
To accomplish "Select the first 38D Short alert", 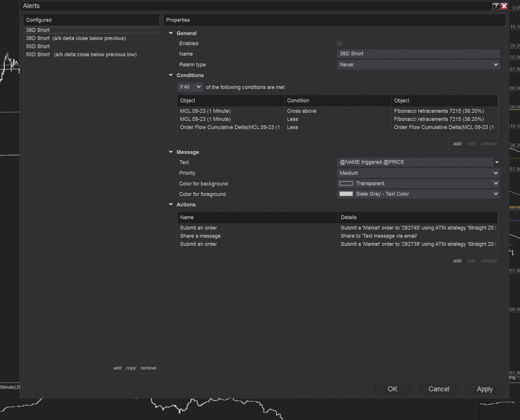I will pyautogui.click(x=91, y=30).
